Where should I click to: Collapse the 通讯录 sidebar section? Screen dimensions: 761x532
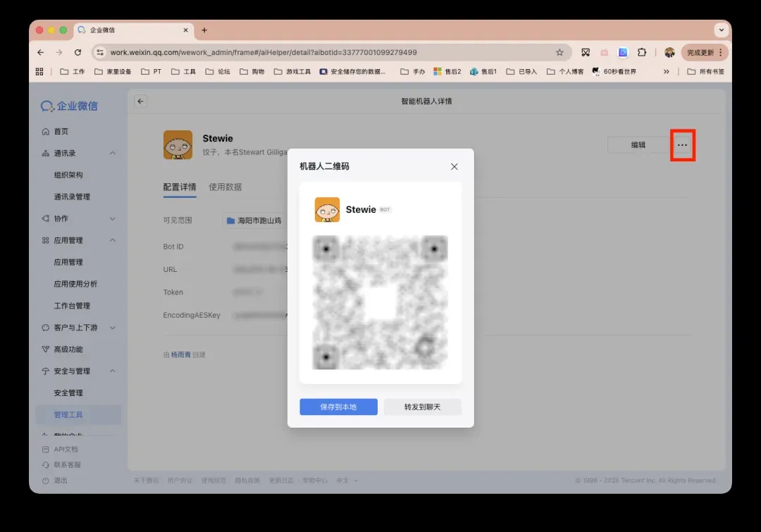[113, 154]
